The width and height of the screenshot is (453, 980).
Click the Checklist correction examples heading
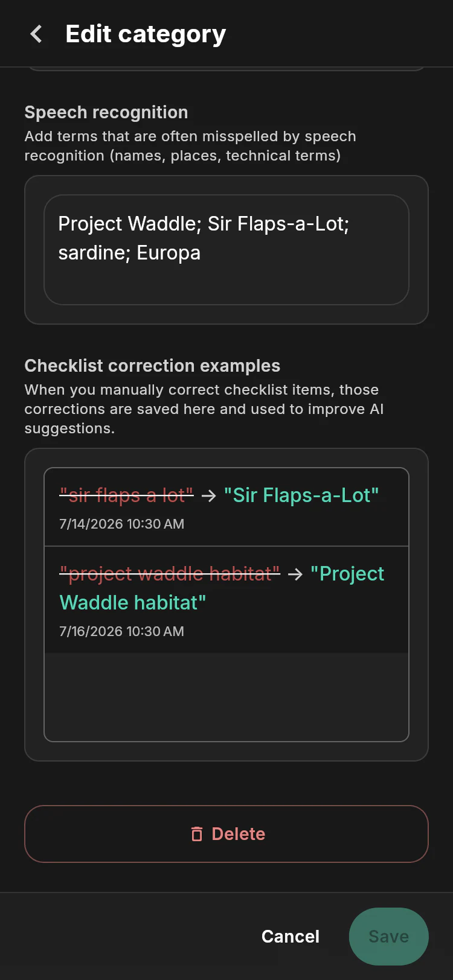coord(152,366)
